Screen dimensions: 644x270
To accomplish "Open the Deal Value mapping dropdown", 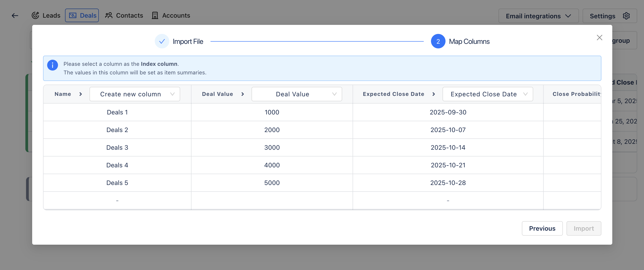I will click(296, 94).
